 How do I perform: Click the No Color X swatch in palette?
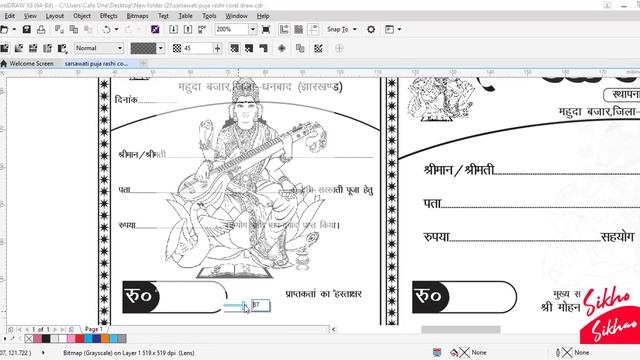point(29,338)
